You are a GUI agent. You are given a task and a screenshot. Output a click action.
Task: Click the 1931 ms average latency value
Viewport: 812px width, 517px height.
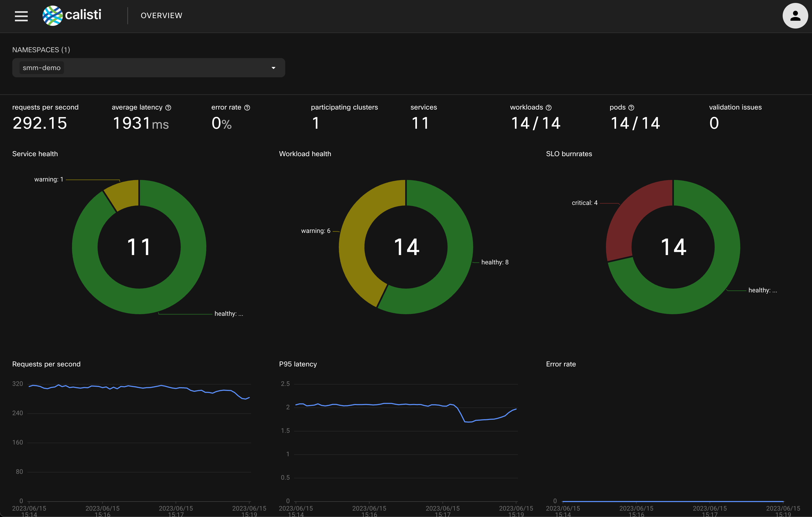140,123
